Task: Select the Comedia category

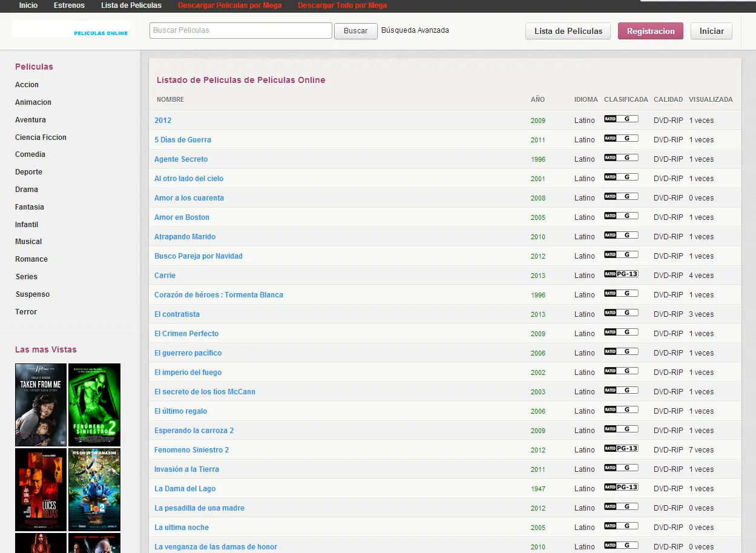Action: (x=30, y=154)
